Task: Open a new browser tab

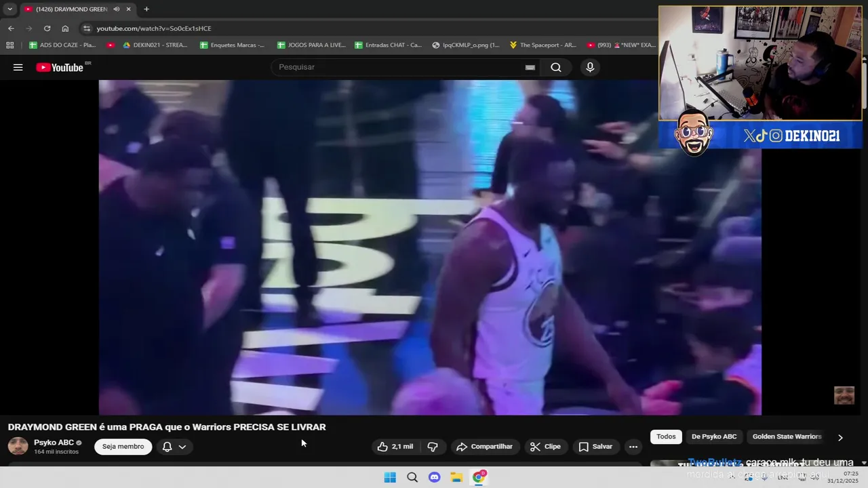Action: [x=146, y=9]
